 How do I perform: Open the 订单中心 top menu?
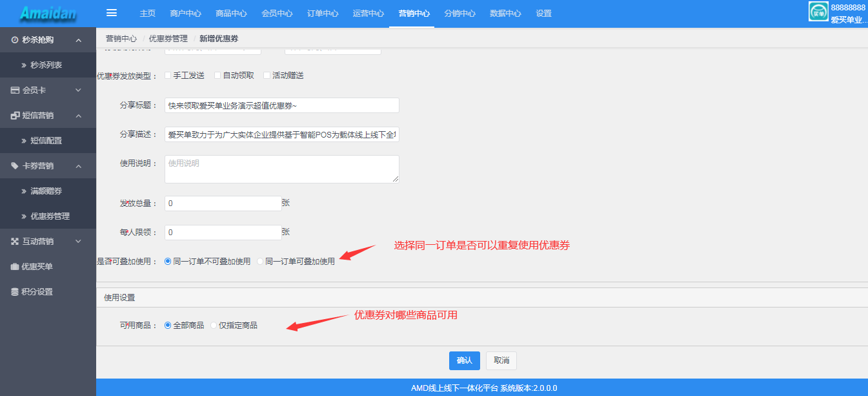[x=323, y=14]
